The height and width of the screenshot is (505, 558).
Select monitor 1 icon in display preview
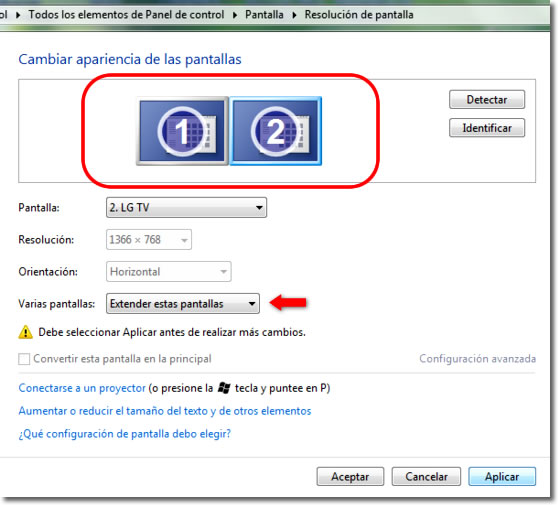182,131
